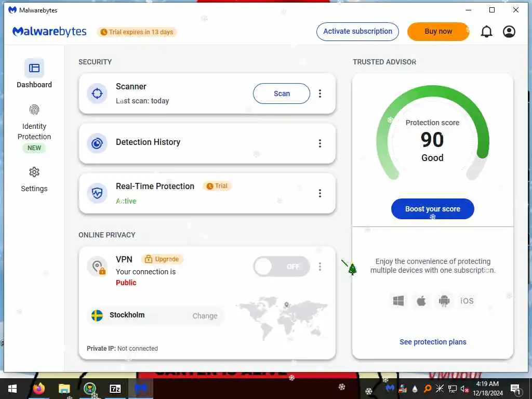Click the Last scan: today text
The width and height of the screenshot is (532, 399).
(x=142, y=101)
